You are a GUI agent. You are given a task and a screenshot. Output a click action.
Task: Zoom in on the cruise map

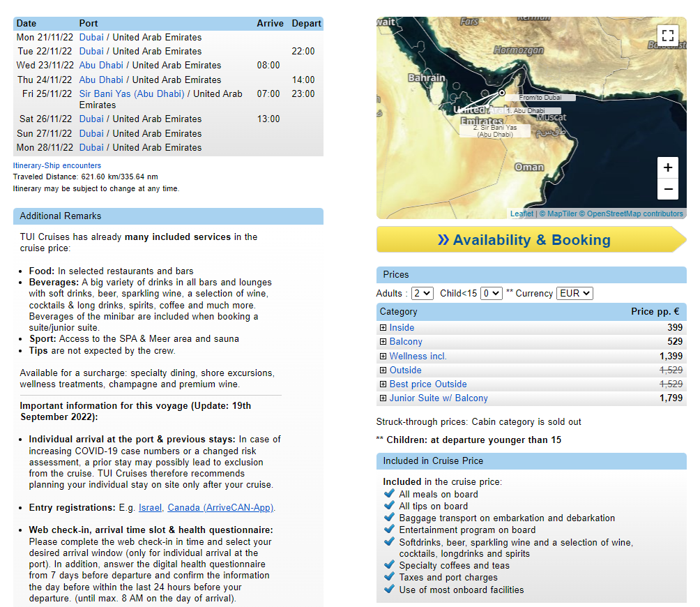point(667,167)
